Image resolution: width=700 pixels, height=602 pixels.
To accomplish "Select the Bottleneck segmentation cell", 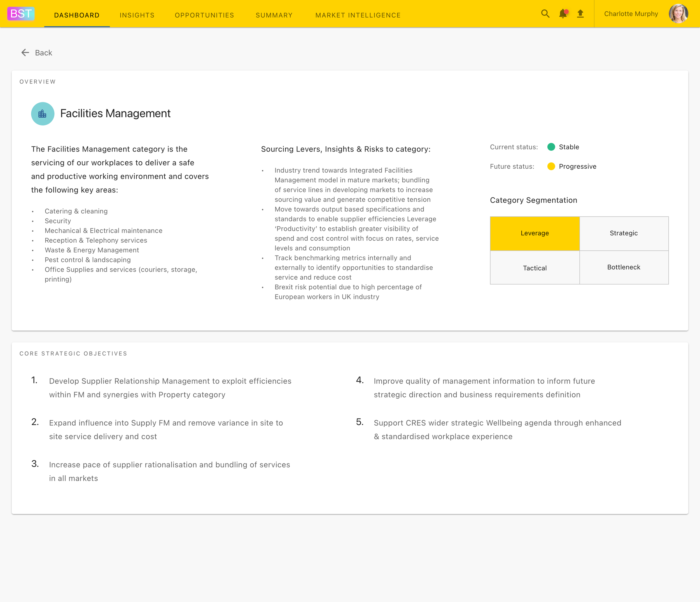I will click(624, 267).
